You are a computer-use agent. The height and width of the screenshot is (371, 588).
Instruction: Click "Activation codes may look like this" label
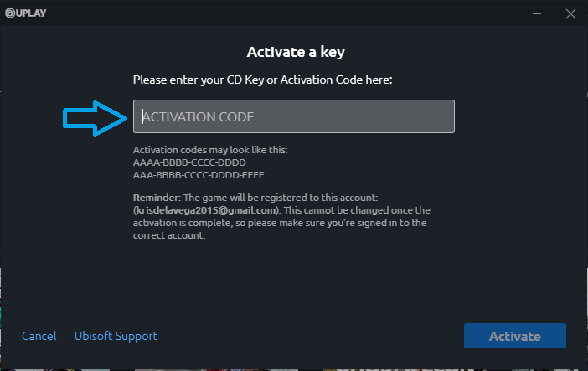pos(210,151)
